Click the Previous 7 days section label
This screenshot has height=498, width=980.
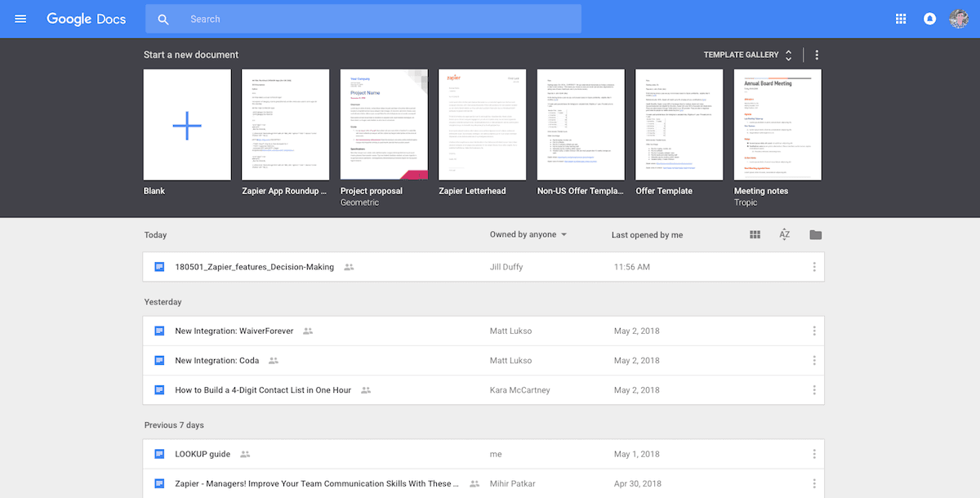pos(174,425)
